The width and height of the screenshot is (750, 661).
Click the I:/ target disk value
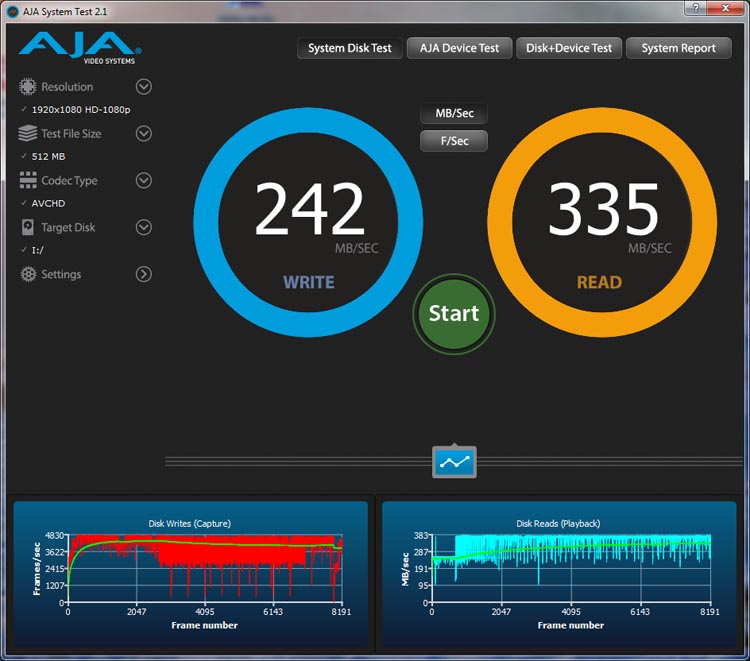tap(37, 250)
